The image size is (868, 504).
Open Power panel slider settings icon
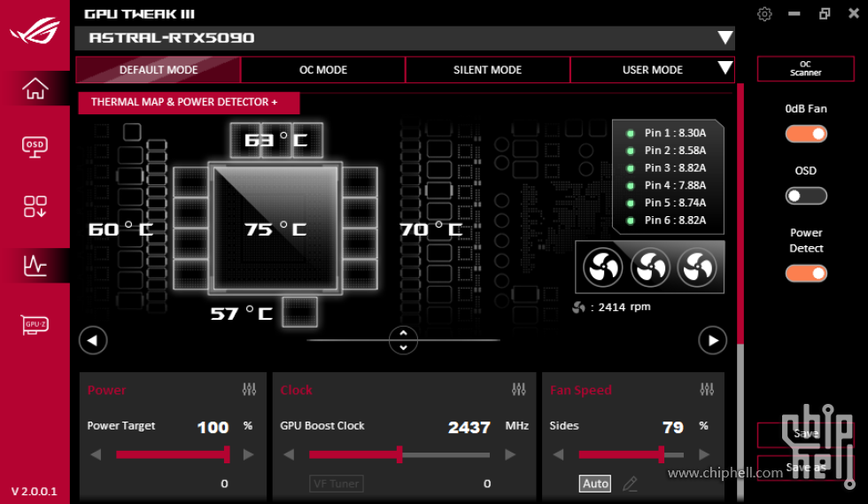[249, 390]
